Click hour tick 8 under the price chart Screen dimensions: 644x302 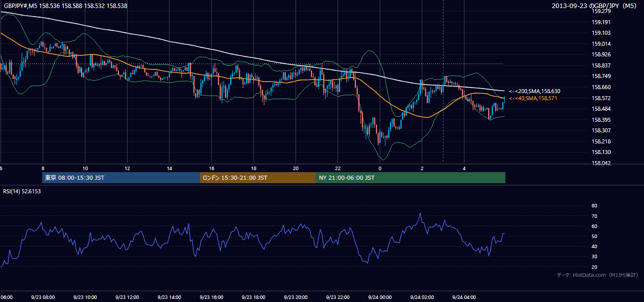click(x=43, y=168)
